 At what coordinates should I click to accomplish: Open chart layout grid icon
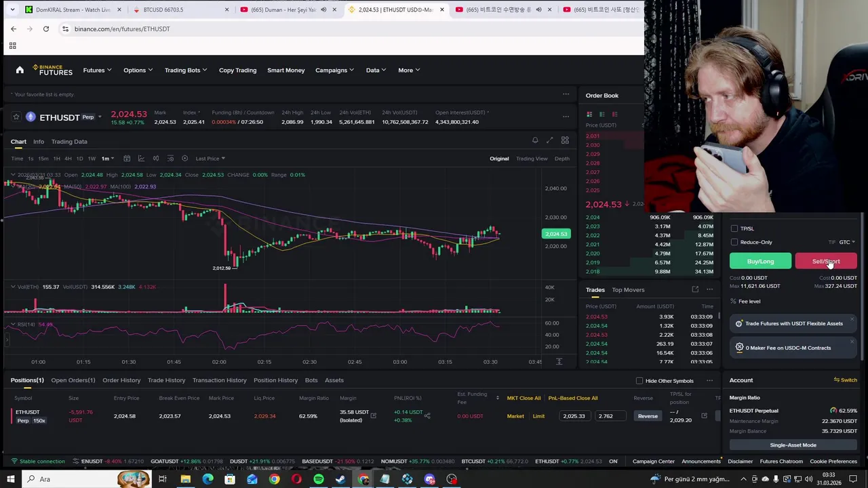point(565,140)
